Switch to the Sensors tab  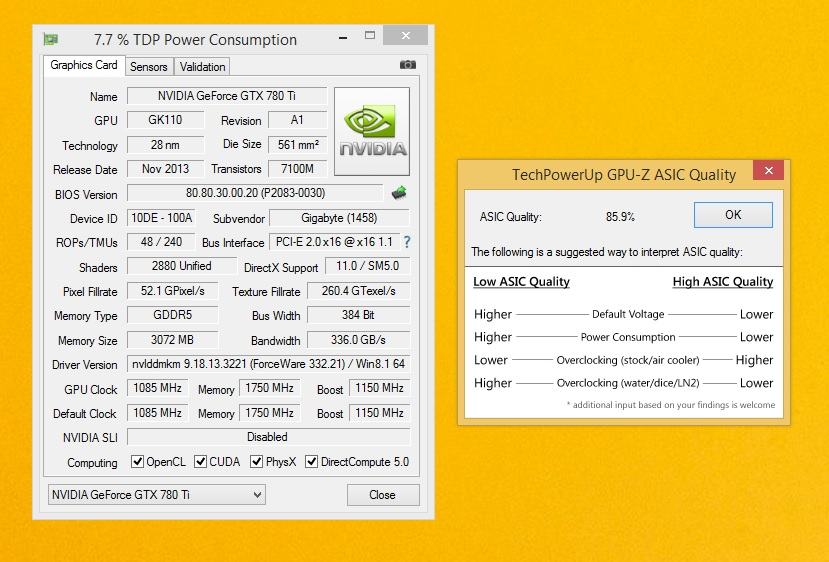click(149, 67)
